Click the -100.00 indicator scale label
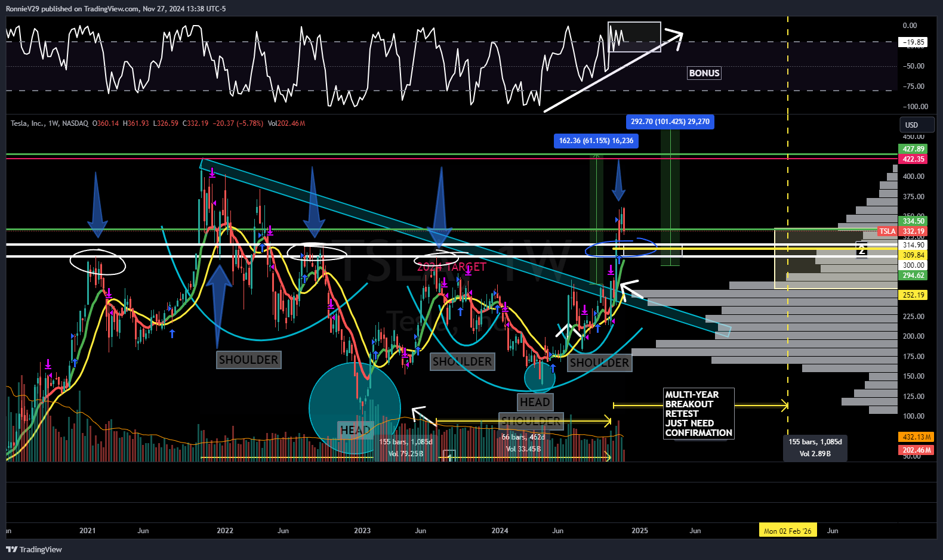943x560 pixels. tap(915, 107)
